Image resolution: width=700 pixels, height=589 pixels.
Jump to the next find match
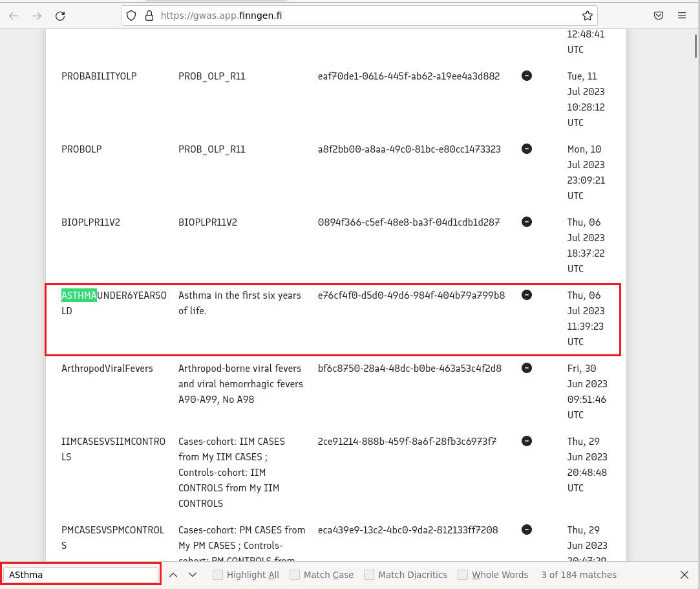193,575
